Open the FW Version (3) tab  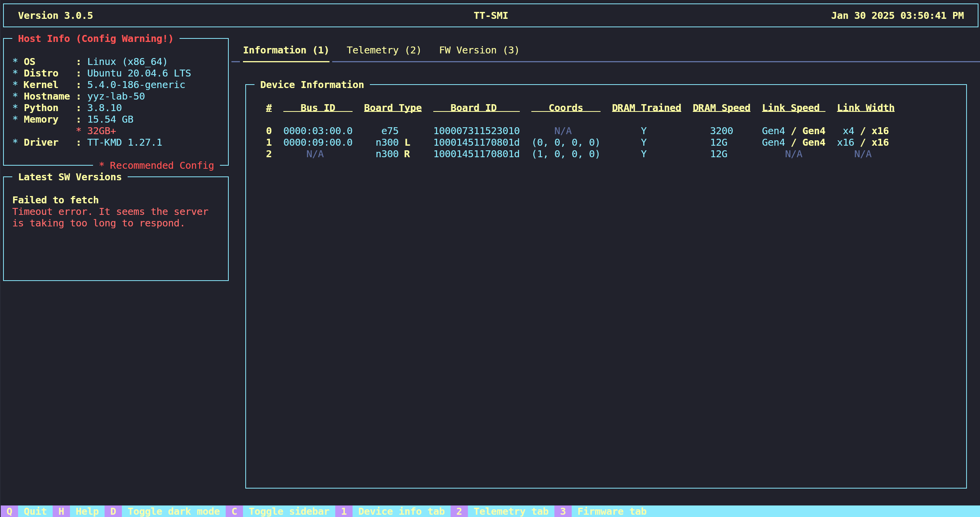[479, 50]
